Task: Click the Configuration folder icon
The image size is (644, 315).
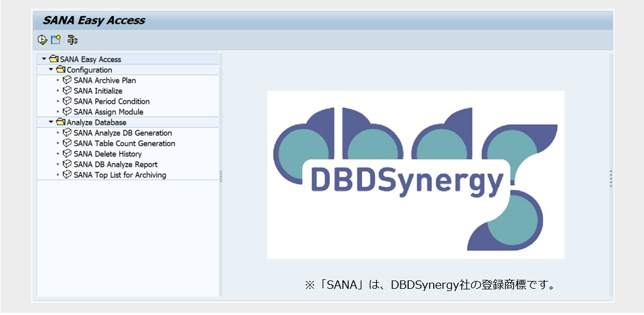Action: click(61, 70)
